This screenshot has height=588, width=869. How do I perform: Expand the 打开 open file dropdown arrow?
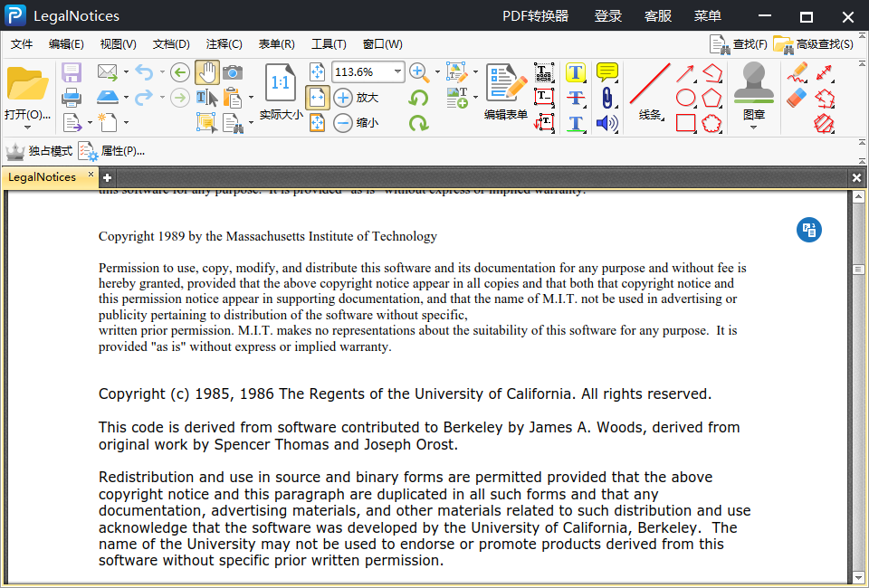pos(27,128)
